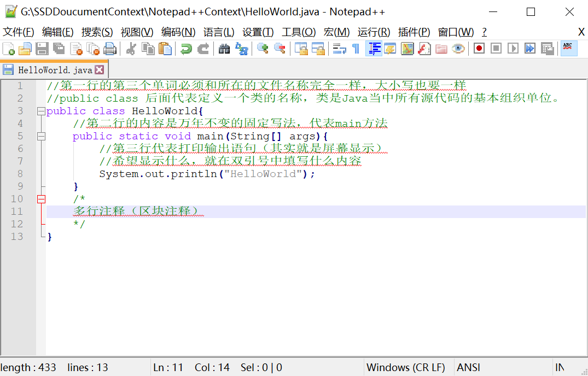This screenshot has height=376, width=588.
Task: Paste from clipboard via the toolbar icon
Action: coord(165,49)
